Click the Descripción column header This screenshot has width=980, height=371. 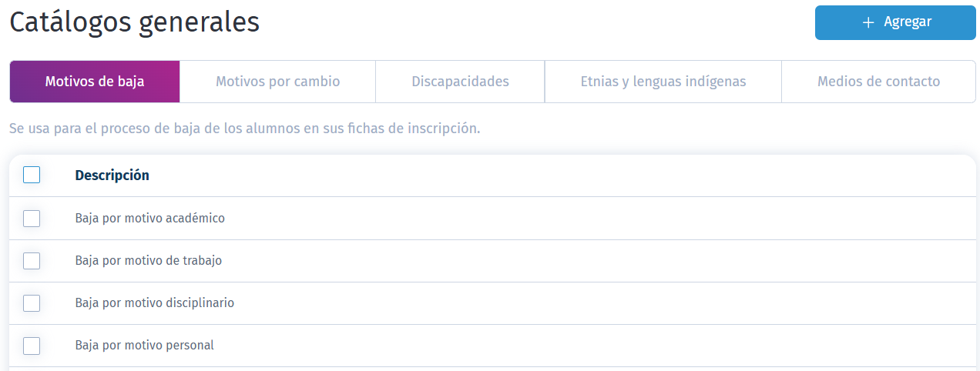(x=112, y=175)
